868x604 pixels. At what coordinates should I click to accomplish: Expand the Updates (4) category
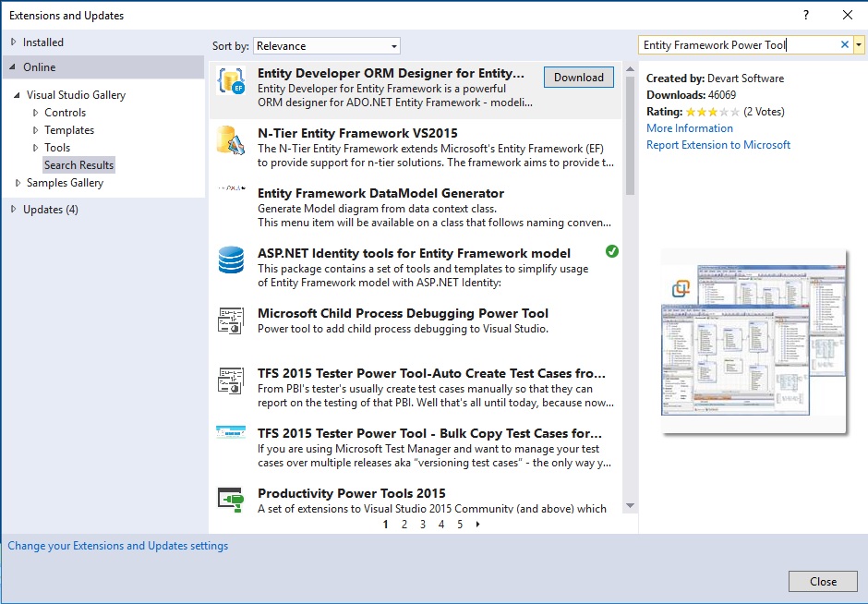[14, 210]
